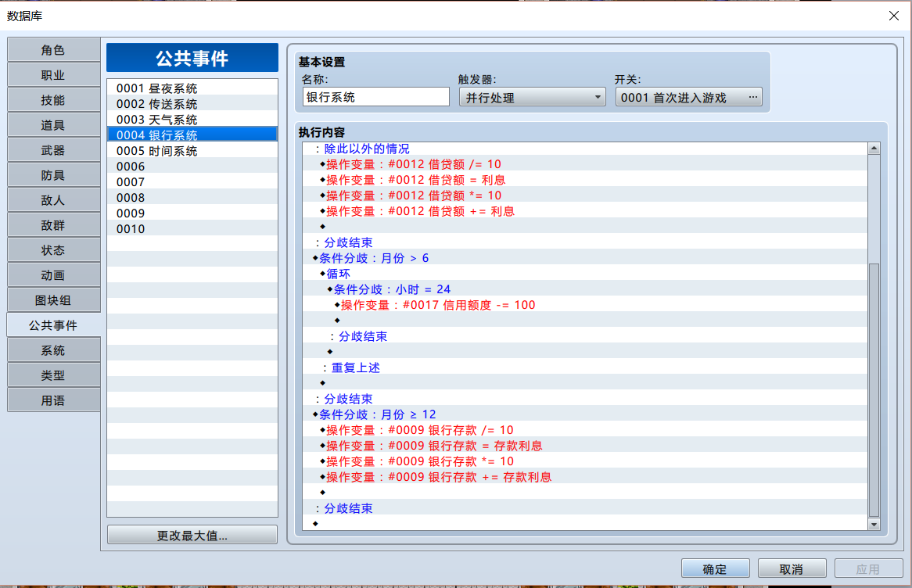Select empty common event 0008
The width and height of the screenshot is (912, 588).
click(192, 198)
